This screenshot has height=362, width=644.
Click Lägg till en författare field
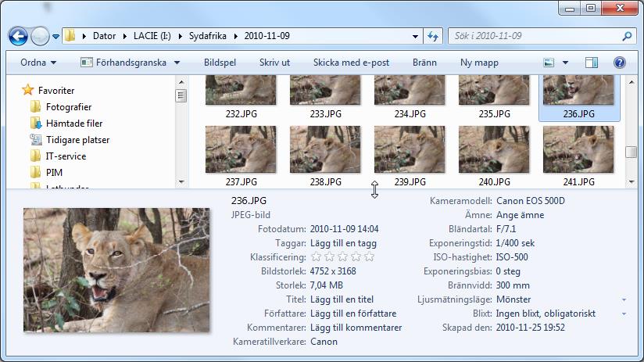coord(353,313)
